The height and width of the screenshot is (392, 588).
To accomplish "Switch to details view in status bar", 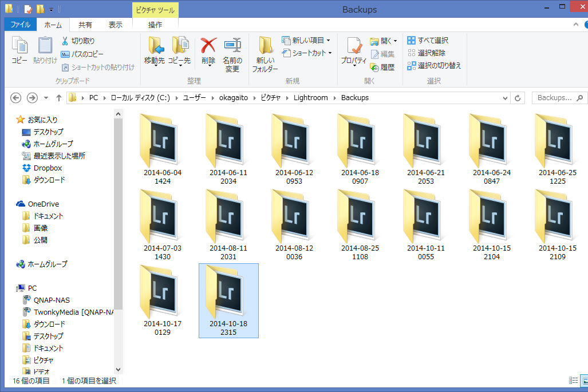I will click(x=573, y=381).
